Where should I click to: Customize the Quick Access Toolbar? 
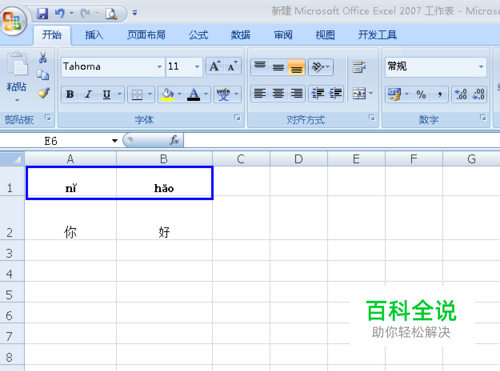point(135,13)
